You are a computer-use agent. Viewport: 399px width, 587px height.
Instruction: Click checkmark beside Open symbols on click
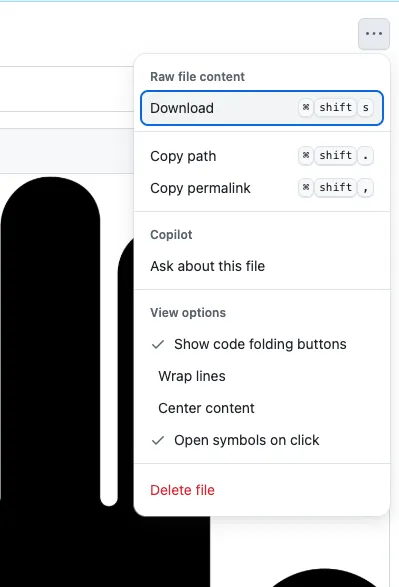coord(158,440)
